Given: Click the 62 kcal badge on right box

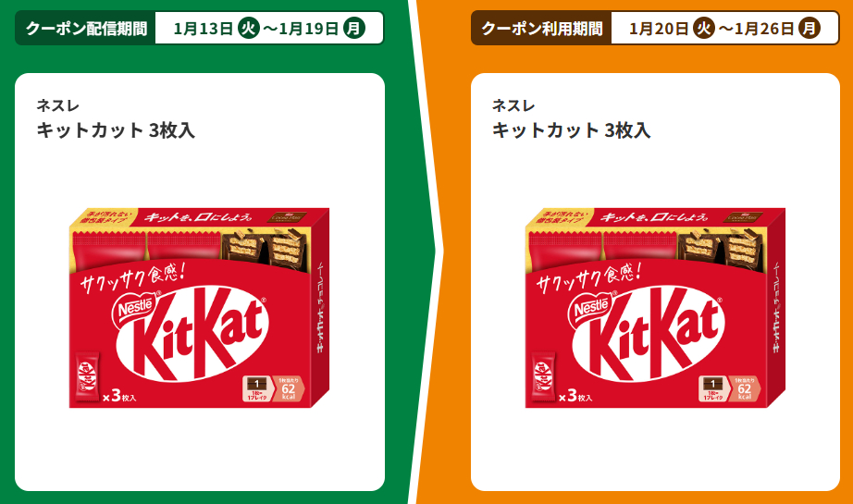Looking at the screenshot, I should tap(745, 388).
